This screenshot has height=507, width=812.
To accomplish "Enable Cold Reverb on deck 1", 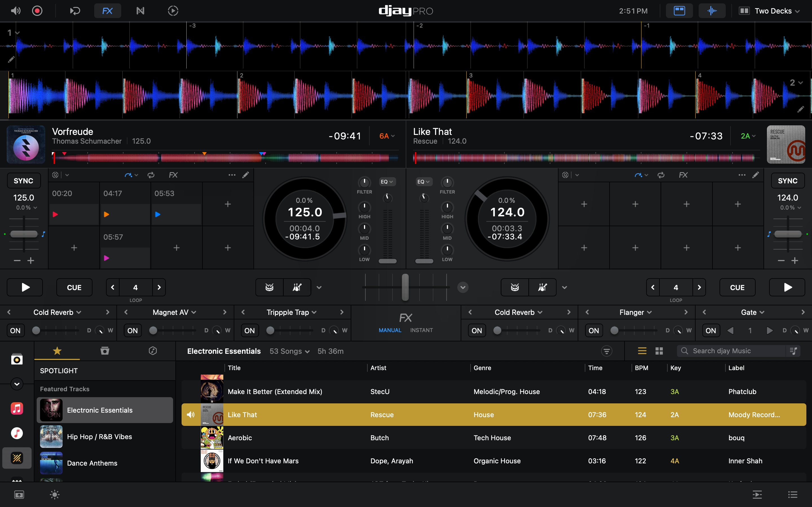I will point(15,331).
